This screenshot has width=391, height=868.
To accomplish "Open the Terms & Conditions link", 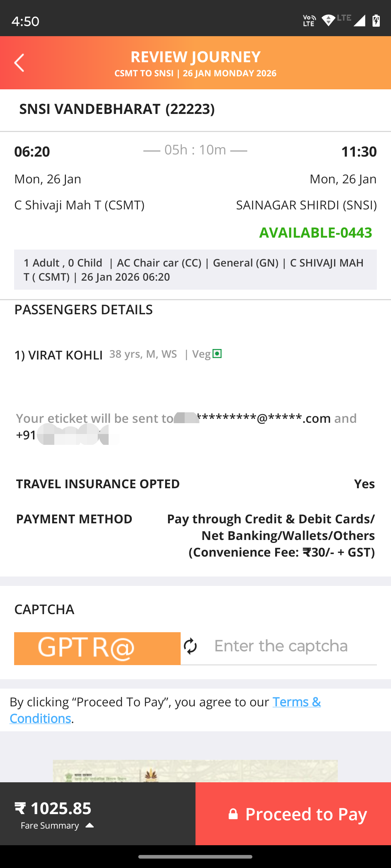I will click(296, 702).
